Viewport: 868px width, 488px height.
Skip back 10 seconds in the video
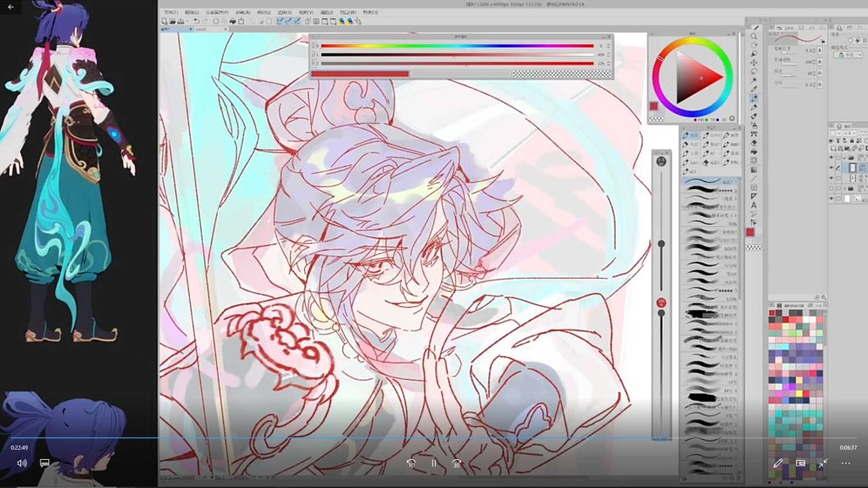411,463
